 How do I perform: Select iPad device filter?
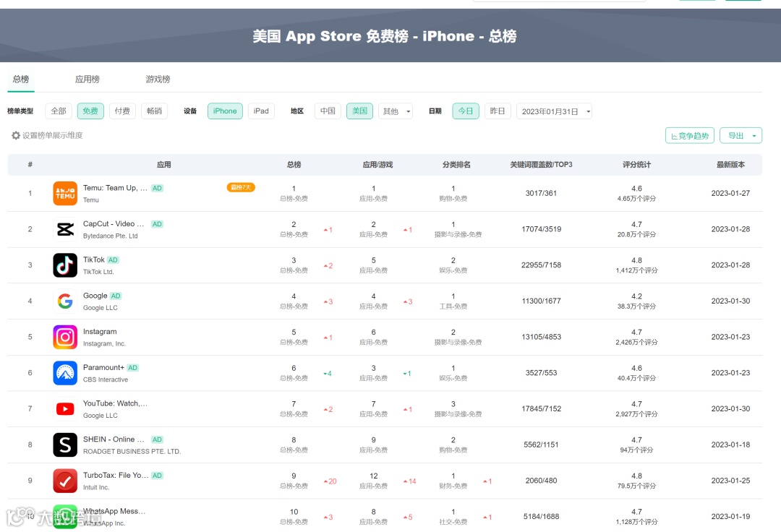click(261, 111)
